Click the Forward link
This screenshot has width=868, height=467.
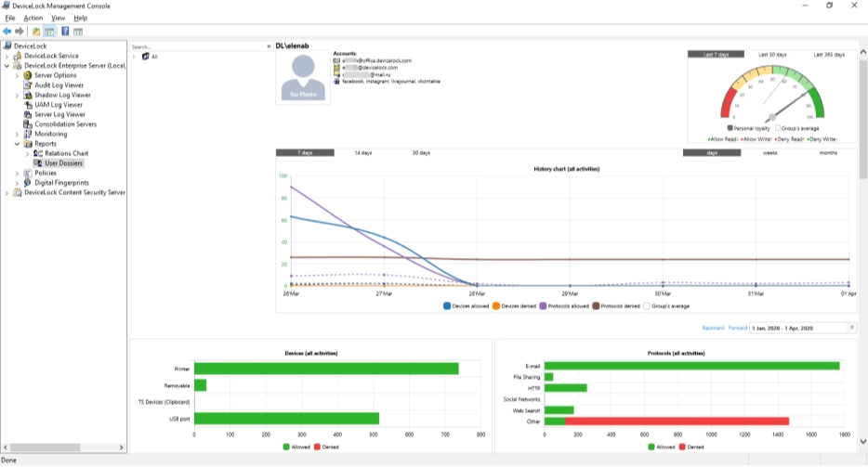coord(737,328)
